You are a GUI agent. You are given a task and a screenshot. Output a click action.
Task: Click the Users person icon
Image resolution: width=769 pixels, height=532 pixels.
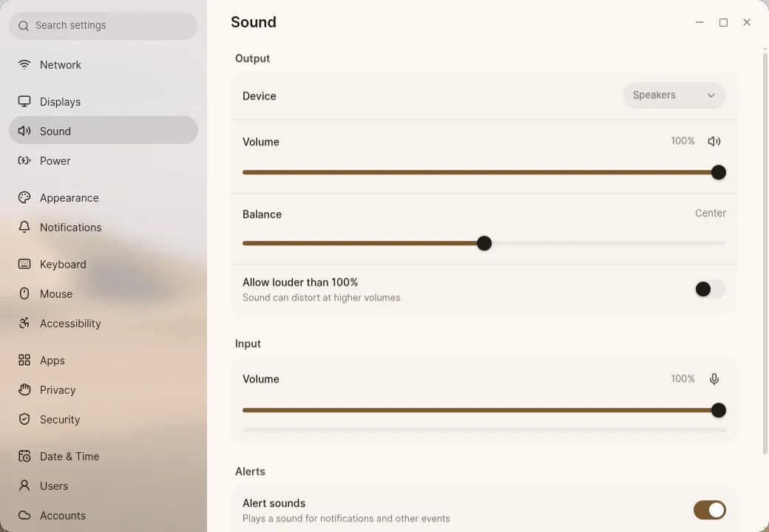24,485
